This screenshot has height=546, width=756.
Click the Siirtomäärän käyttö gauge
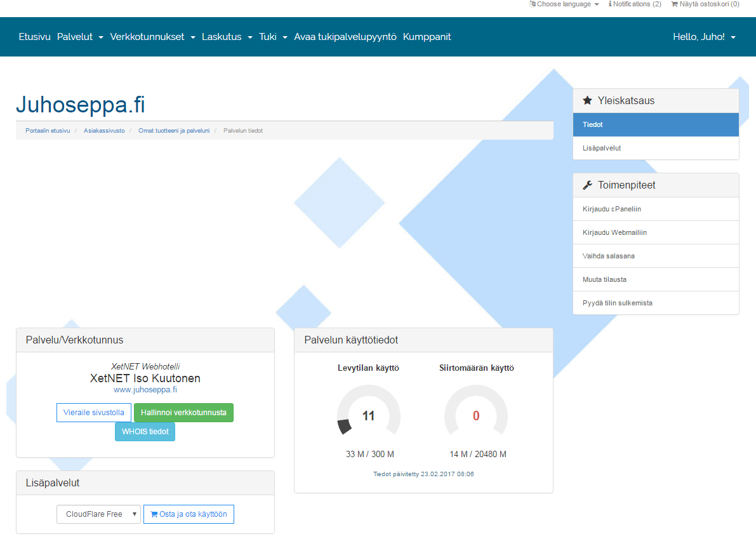coord(475,416)
